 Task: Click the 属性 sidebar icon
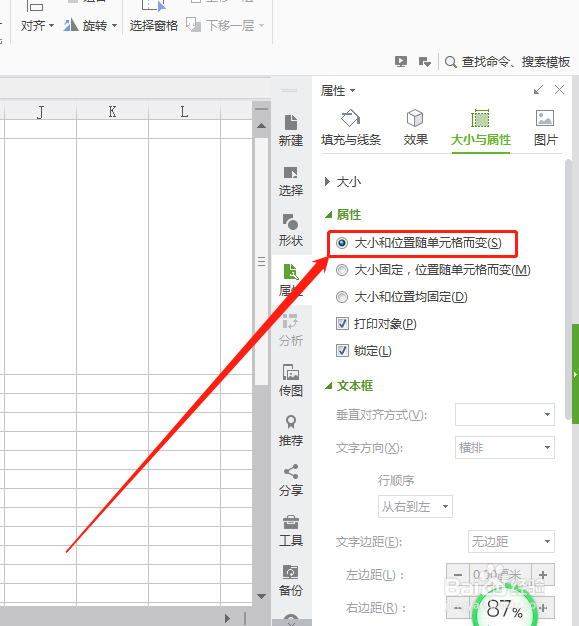pos(291,280)
